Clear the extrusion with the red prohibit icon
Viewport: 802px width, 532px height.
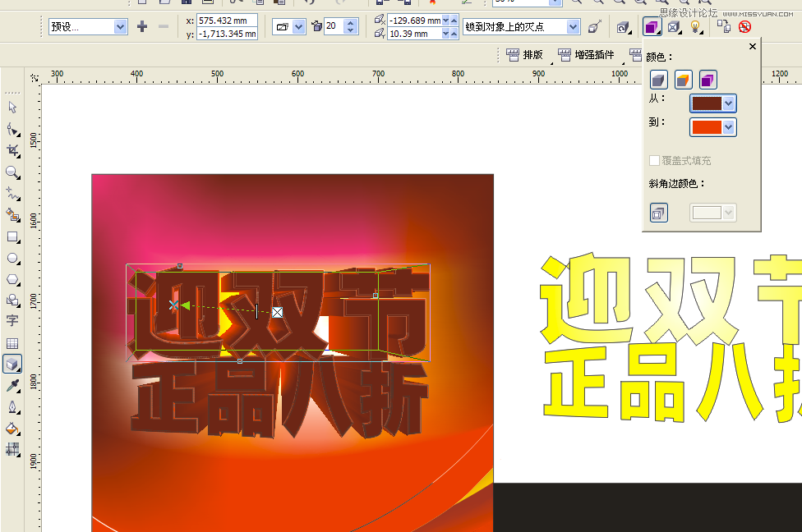coord(744,26)
